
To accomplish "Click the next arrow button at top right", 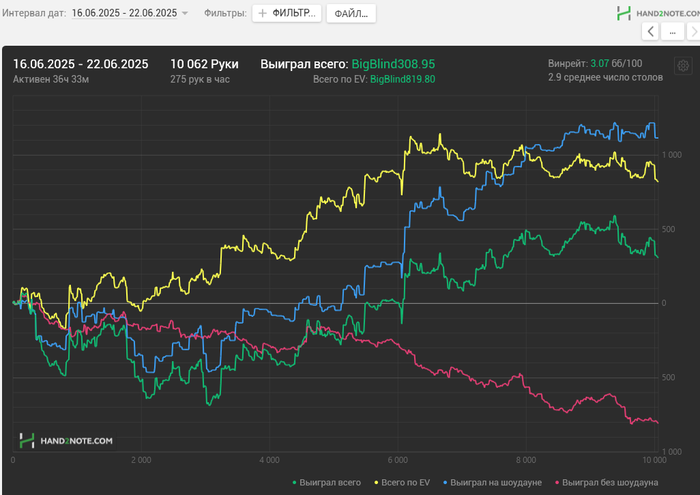I will [692, 32].
